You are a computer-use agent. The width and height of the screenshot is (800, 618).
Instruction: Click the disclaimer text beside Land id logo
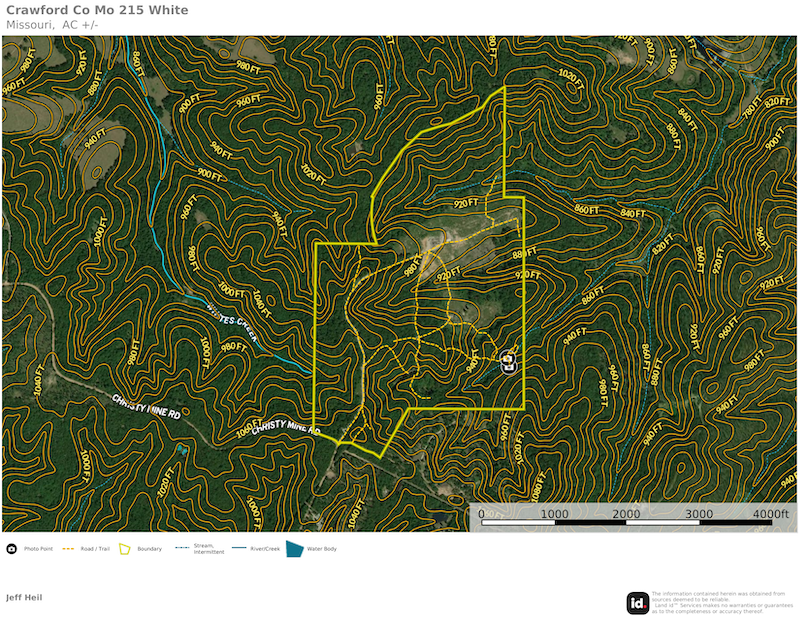point(718,602)
